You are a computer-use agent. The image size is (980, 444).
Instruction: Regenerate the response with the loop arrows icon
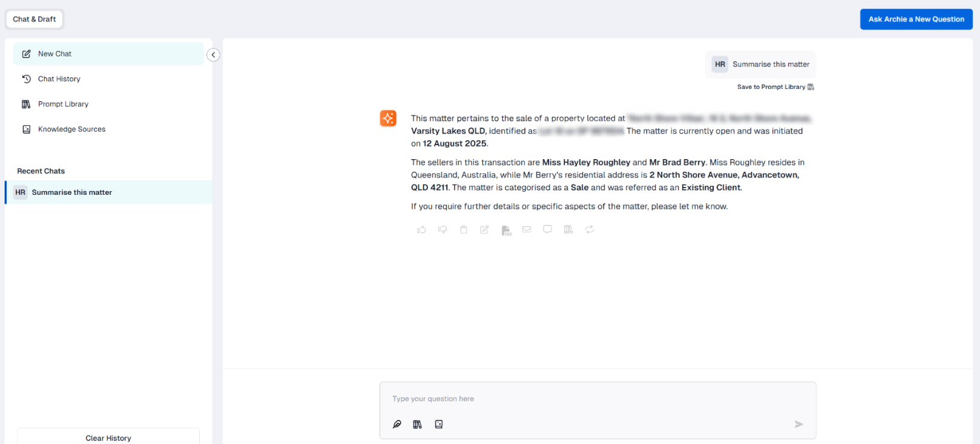point(590,229)
